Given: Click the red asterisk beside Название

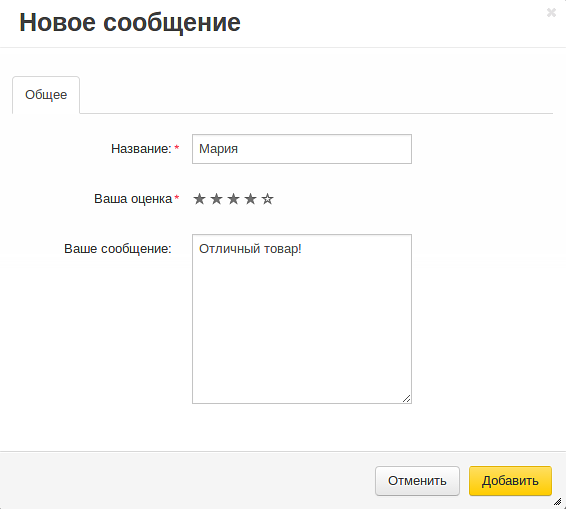Looking at the screenshot, I should click(x=177, y=147).
